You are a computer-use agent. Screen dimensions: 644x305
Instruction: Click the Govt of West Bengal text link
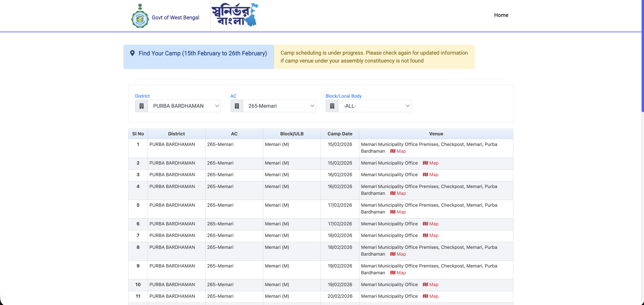coord(175,18)
